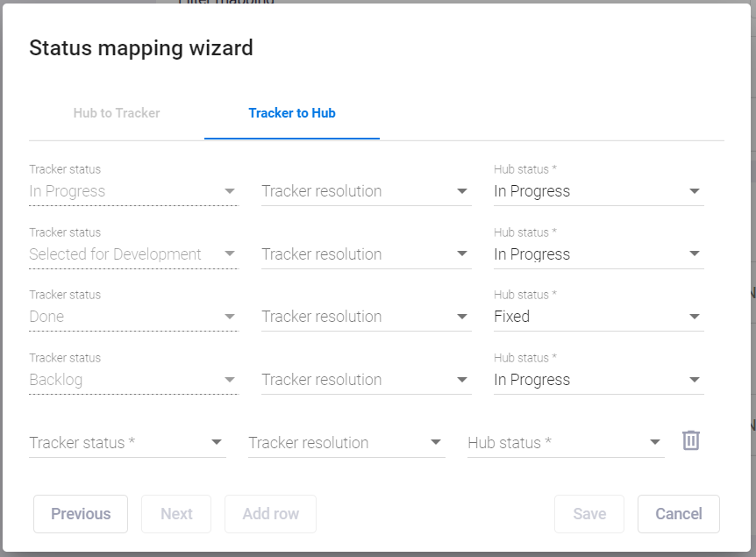Image resolution: width=756 pixels, height=557 pixels.
Task: Click the Add row button
Action: click(270, 514)
